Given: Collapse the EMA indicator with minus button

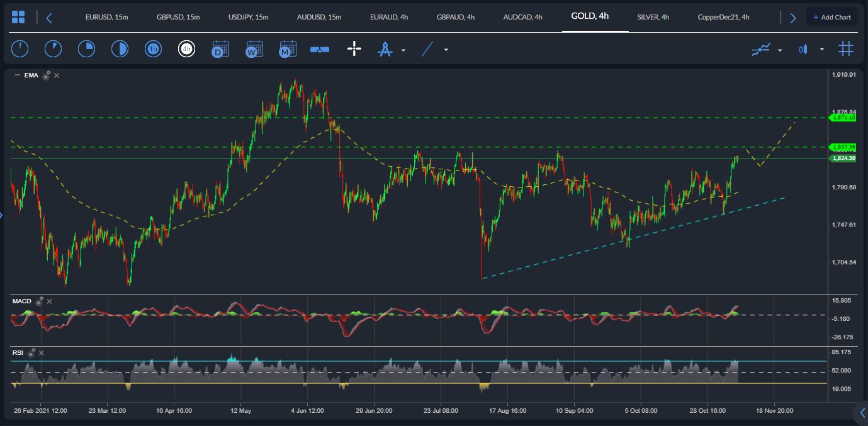Looking at the screenshot, I should [x=17, y=76].
